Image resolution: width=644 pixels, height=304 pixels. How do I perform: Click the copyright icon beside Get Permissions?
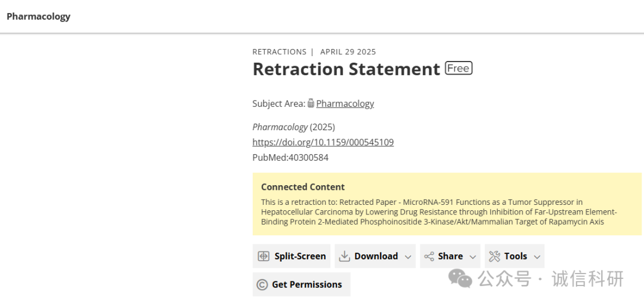coord(262,285)
